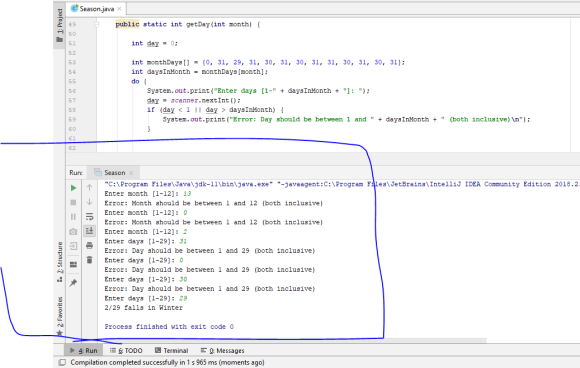580x368 pixels.
Task: Pin the Run tab with pin icon
Action: (73, 283)
